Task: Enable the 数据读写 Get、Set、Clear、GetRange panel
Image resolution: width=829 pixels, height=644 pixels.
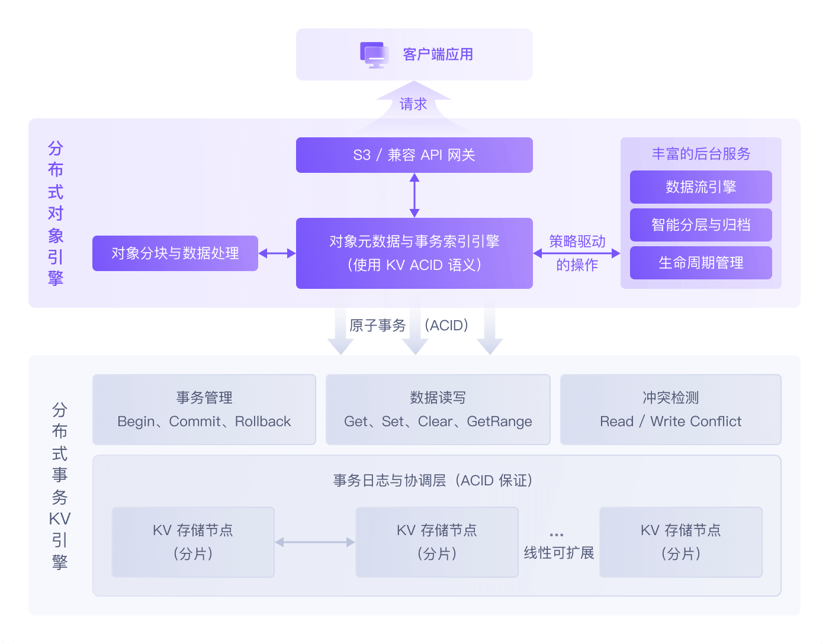Action: tap(438, 410)
